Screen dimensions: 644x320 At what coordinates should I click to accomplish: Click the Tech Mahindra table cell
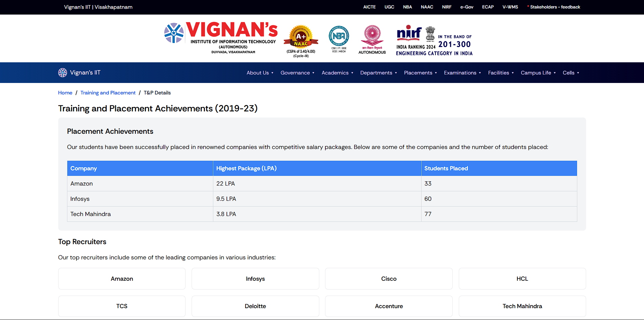pyautogui.click(x=140, y=214)
